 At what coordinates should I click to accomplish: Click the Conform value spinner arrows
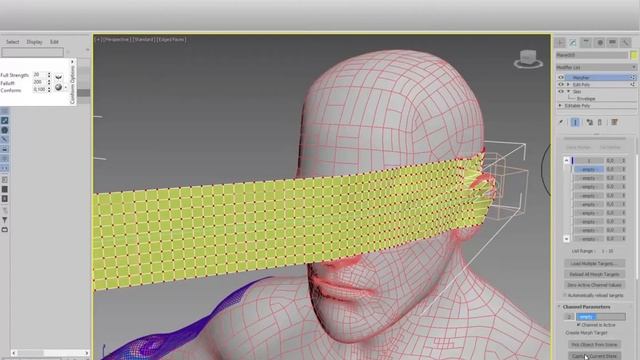click(49, 89)
